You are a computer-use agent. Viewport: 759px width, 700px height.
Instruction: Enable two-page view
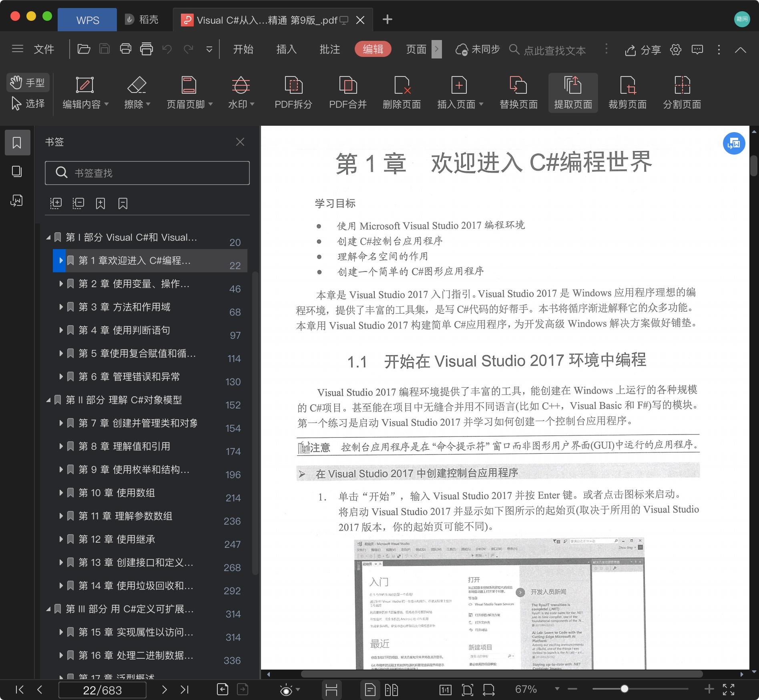click(391, 690)
